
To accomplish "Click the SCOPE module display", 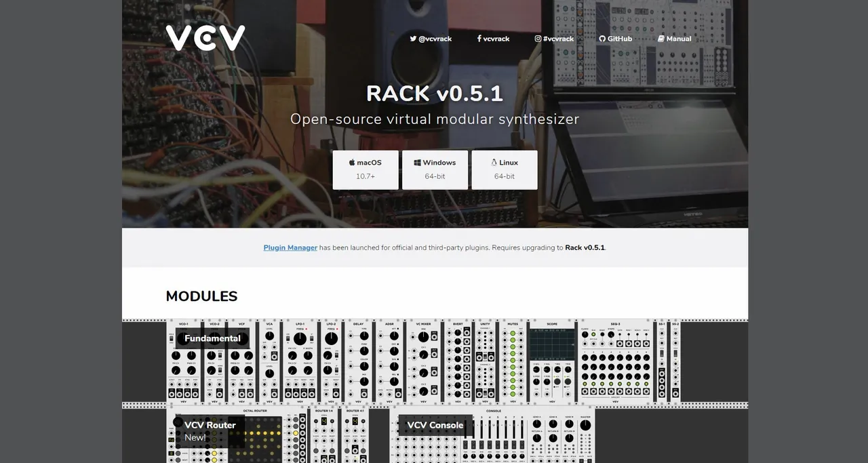I will click(x=552, y=344).
